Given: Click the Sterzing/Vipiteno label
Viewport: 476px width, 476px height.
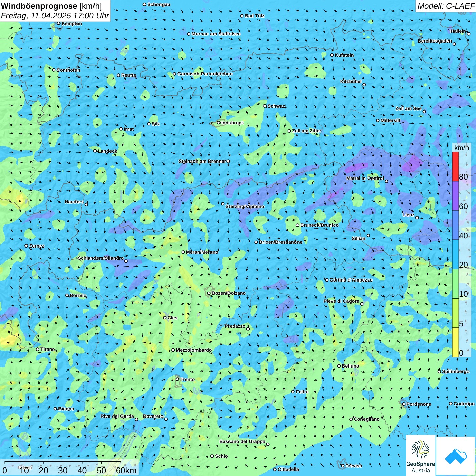Looking at the screenshot, I should (x=245, y=206).
